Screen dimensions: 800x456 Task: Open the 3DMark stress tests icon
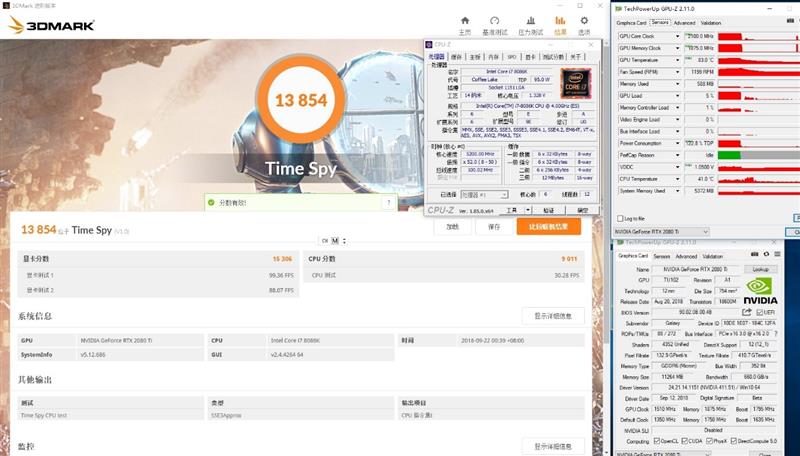tap(531, 21)
